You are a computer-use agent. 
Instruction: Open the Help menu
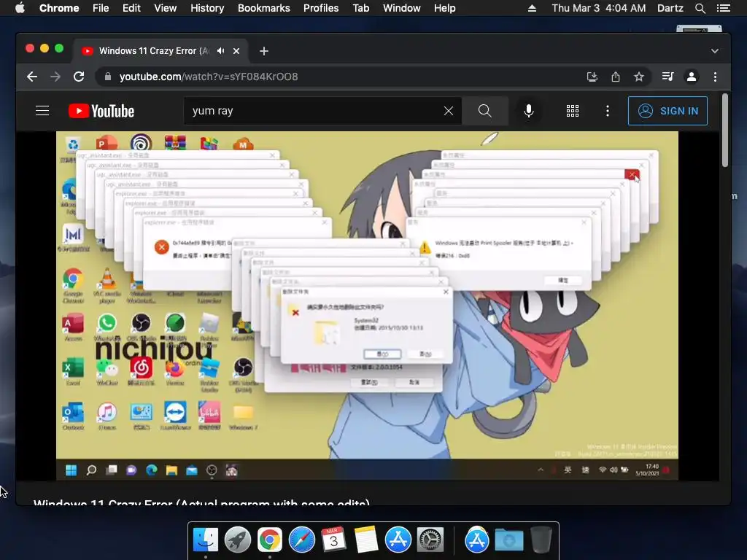pos(444,8)
